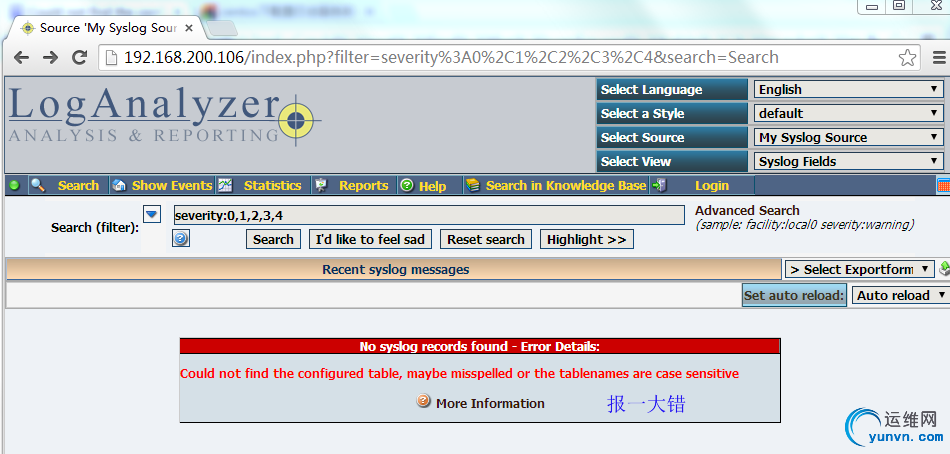The image size is (950, 454).
Task: Click the Recent syslog messages header
Action: (395, 270)
